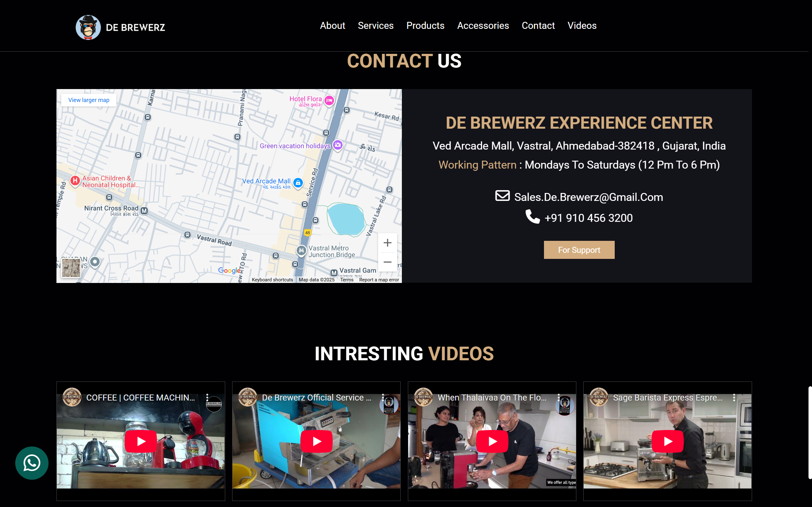
Task: Click the page vertical scrollbar thumb
Action: pos(809,433)
